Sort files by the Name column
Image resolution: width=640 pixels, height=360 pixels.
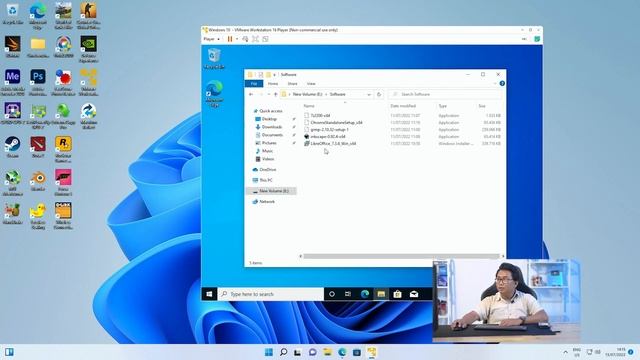pos(309,106)
